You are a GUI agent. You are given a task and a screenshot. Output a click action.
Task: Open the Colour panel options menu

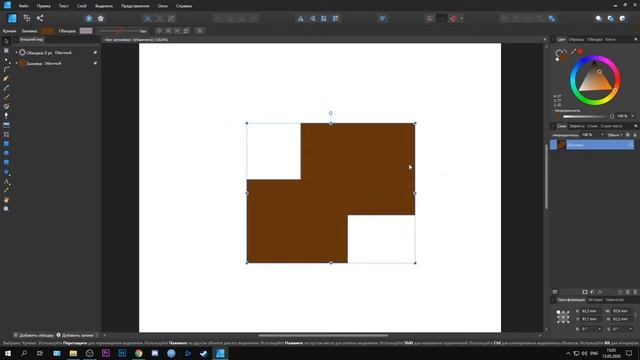[636, 39]
